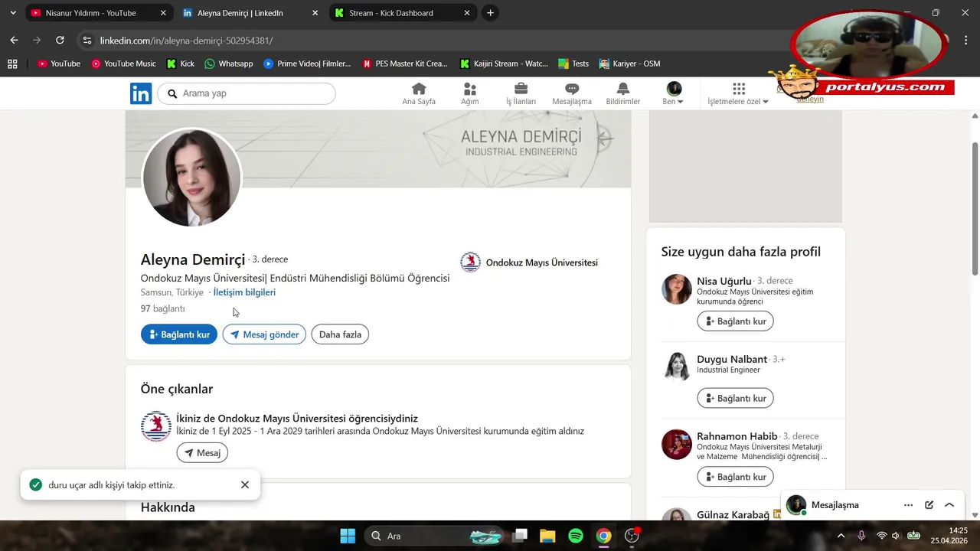Image resolution: width=980 pixels, height=551 pixels.
Task: Expand the Mesajlaşma panel chevron
Action: pyautogui.click(x=949, y=505)
